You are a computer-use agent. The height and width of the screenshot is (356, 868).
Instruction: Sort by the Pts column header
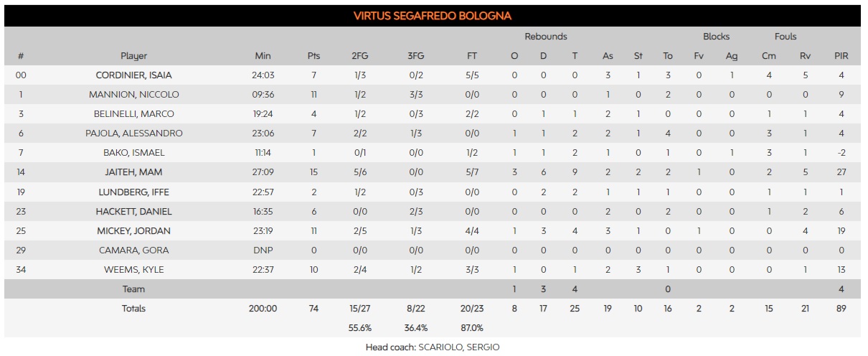pyautogui.click(x=313, y=56)
